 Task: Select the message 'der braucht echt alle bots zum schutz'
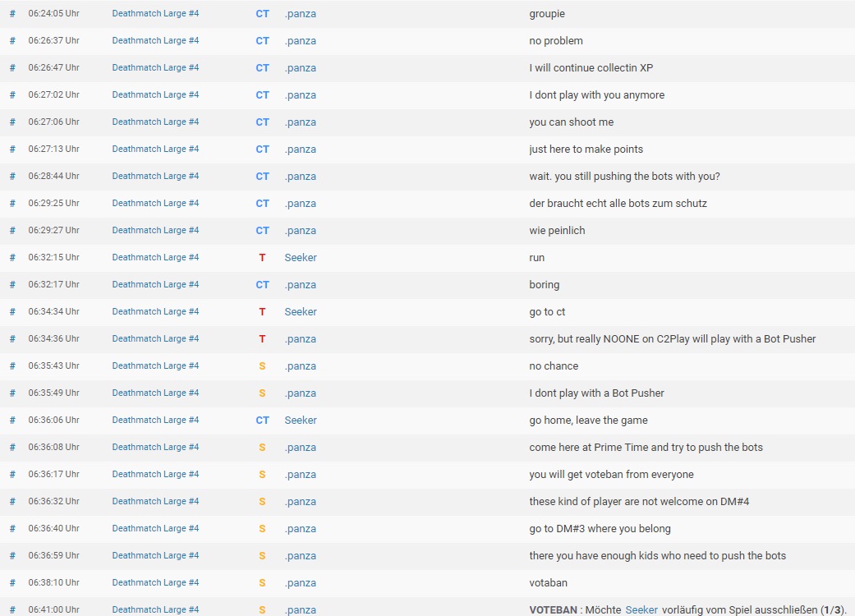click(x=618, y=204)
